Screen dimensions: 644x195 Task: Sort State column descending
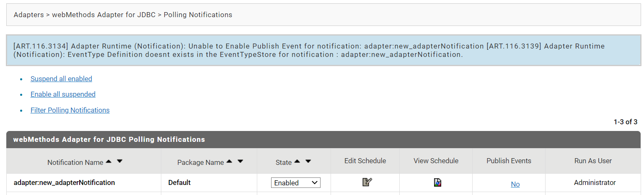(308, 162)
